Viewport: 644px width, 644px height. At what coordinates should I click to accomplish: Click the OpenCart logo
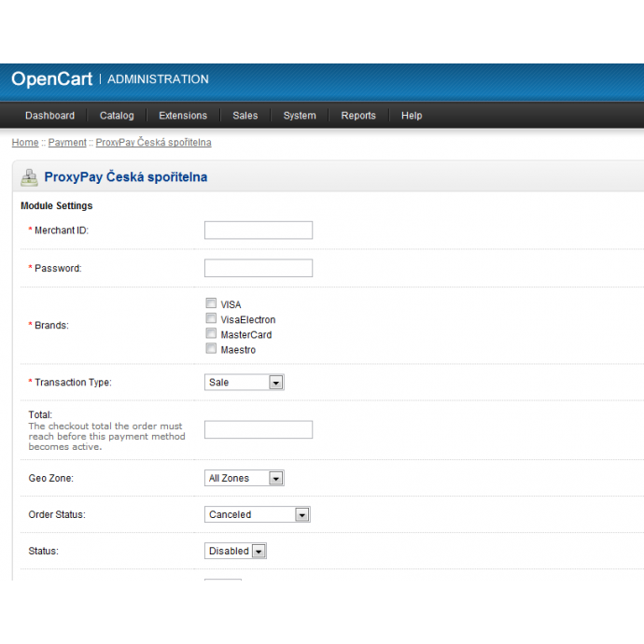(x=51, y=78)
